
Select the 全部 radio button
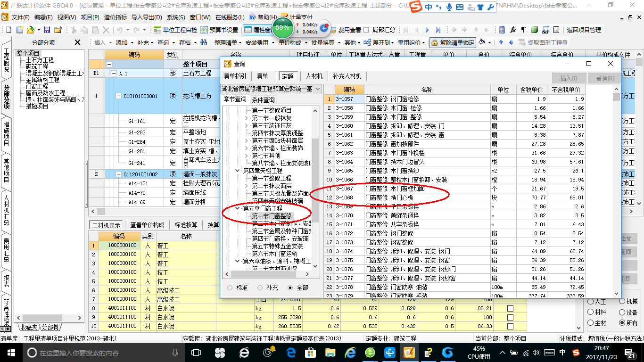tap(290, 288)
